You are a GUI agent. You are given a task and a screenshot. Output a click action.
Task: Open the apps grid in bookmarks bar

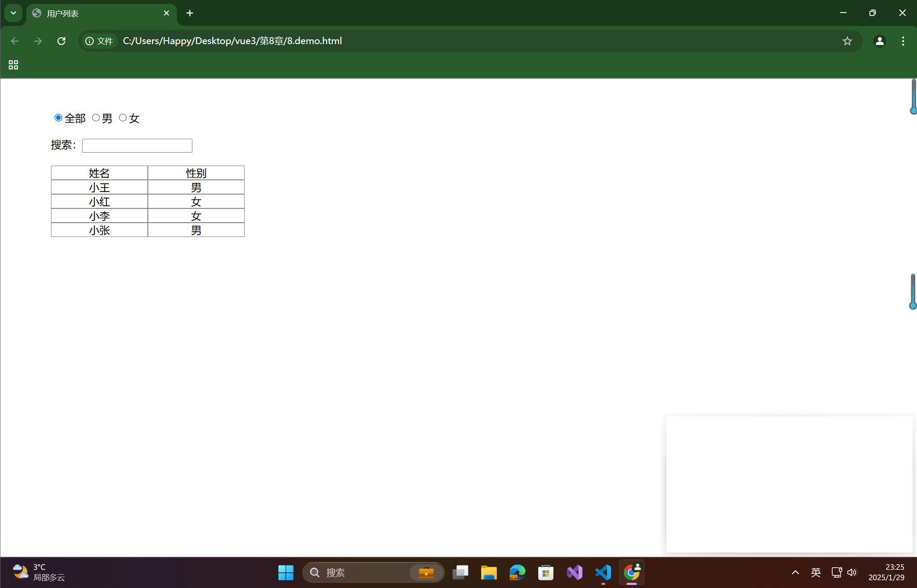[x=13, y=65]
